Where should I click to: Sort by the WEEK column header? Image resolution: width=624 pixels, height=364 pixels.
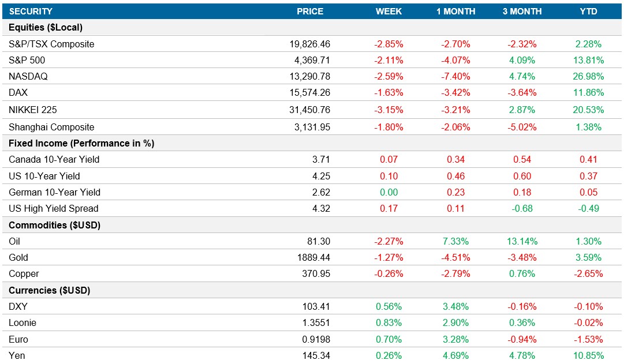coord(388,11)
